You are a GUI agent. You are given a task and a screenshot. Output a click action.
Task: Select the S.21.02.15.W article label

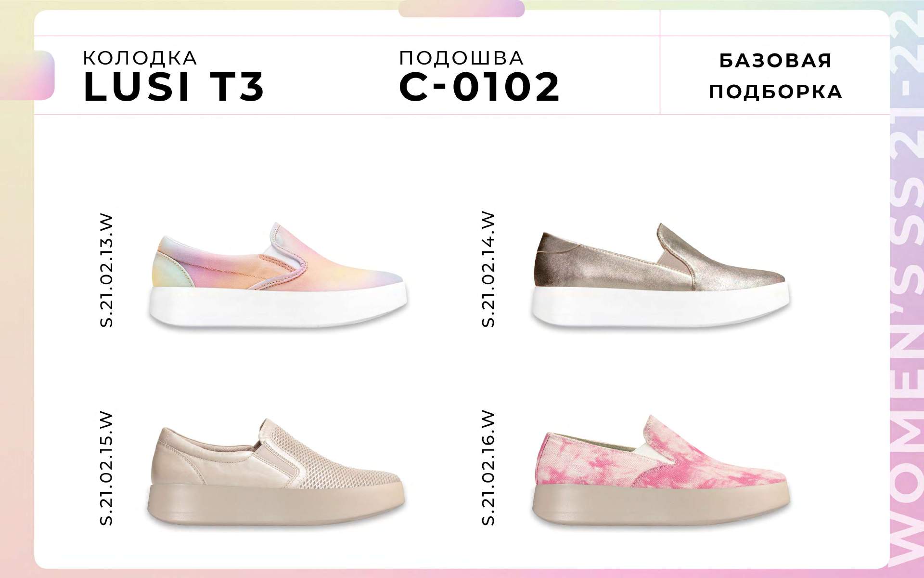pos(106,468)
